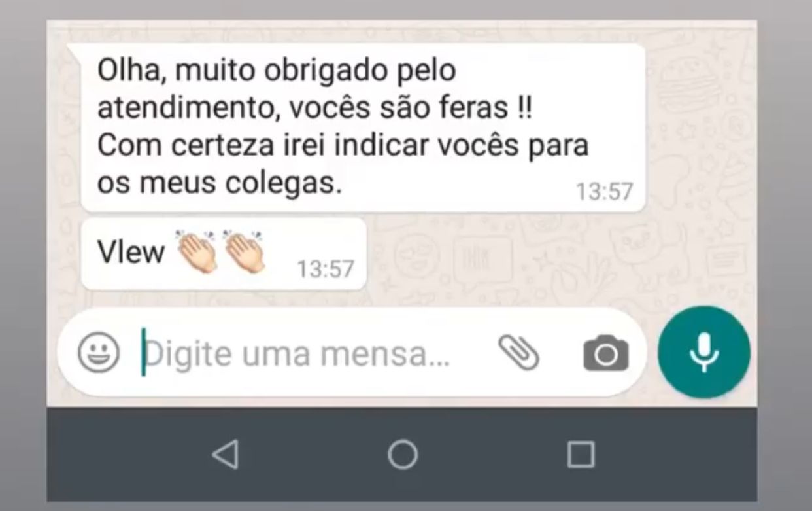Tap the paperclip attachment icon
Image resolution: width=812 pixels, height=511 pixels.
tap(519, 353)
